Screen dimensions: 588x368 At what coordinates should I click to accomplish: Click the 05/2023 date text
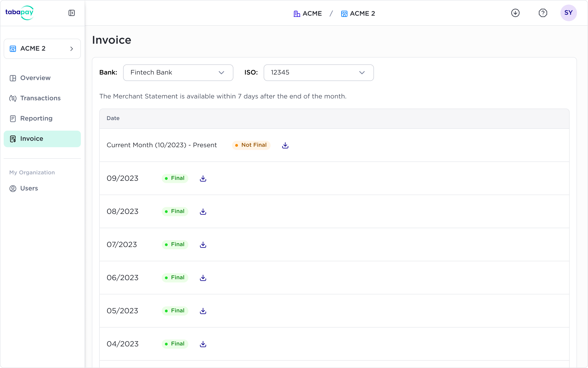(x=122, y=311)
